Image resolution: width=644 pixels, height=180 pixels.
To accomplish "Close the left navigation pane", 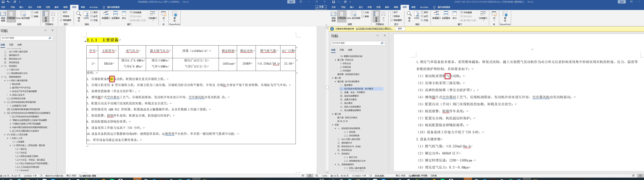I will pos(53,30).
